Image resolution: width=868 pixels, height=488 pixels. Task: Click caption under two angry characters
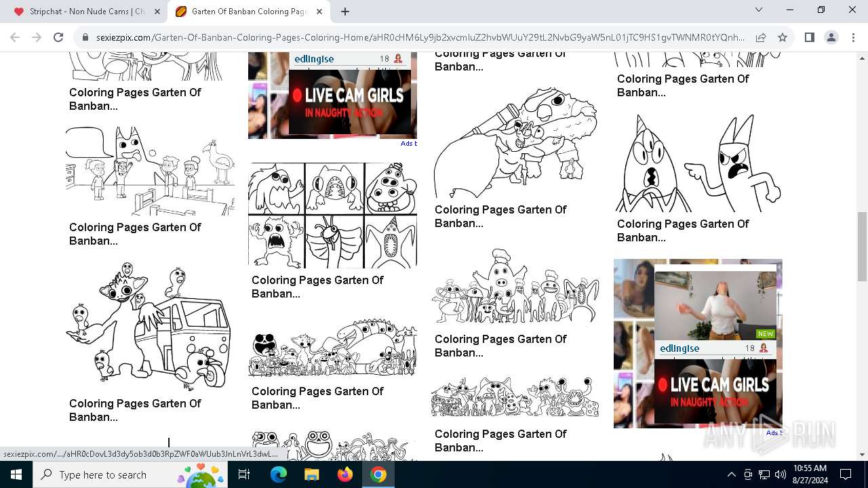[x=683, y=230]
